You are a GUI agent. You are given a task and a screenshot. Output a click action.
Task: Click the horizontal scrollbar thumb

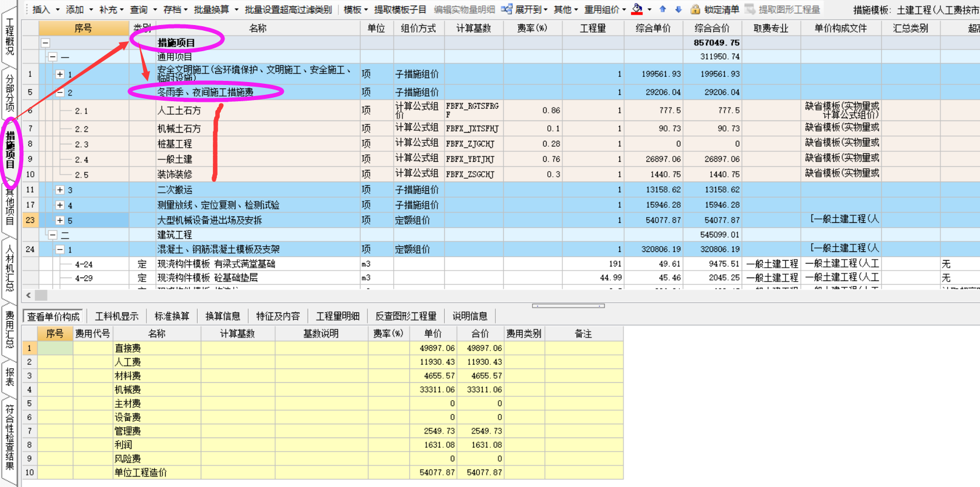41,296
